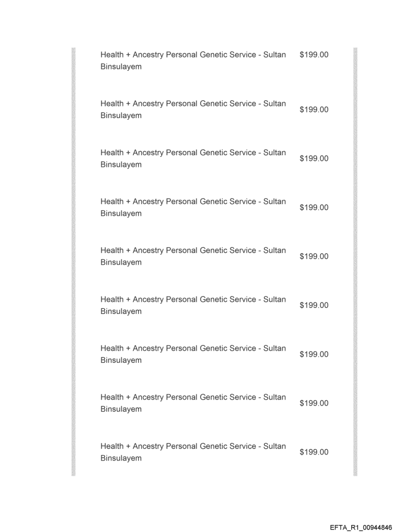Select the second item's $199.00 price
This screenshot has width=405, height=532.
(314, 110)
